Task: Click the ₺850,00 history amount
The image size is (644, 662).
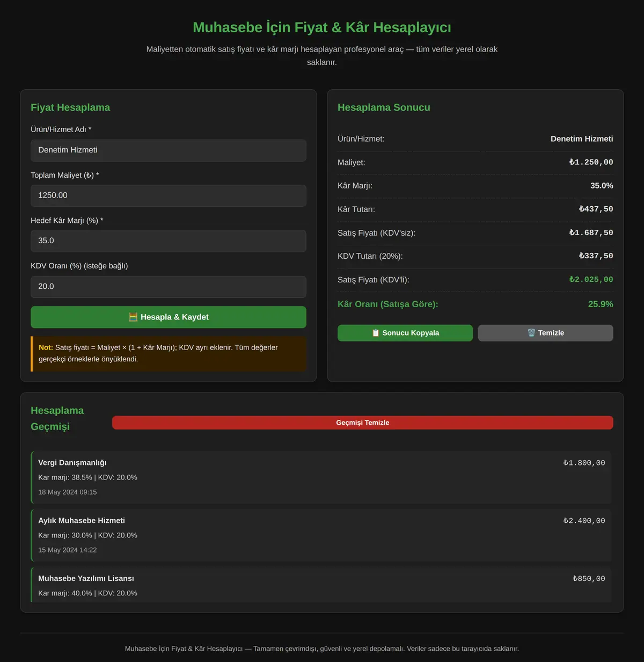Action: click(589, 579)
